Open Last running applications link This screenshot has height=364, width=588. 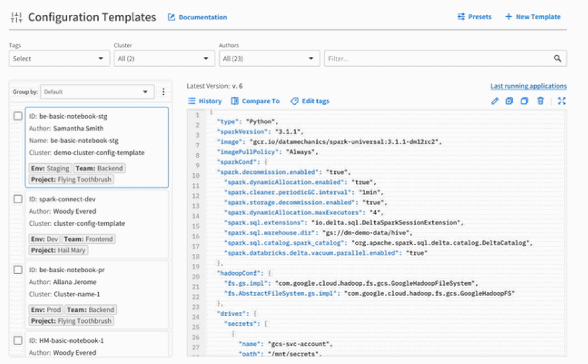coord(529,86)
